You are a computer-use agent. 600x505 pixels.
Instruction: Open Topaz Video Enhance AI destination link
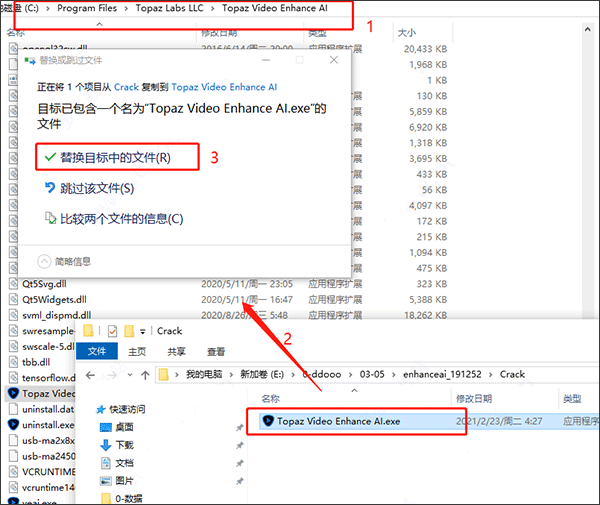224,87
